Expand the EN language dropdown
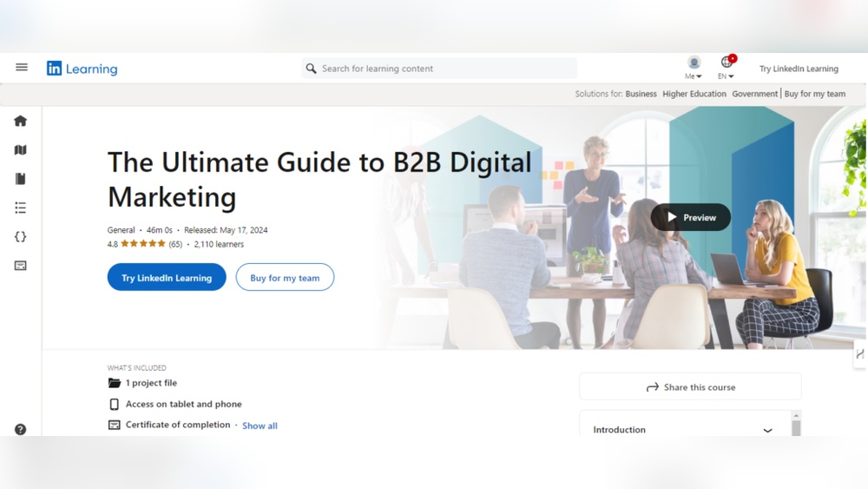The height and width of the screenshot is (489, 868). (726, 76)
